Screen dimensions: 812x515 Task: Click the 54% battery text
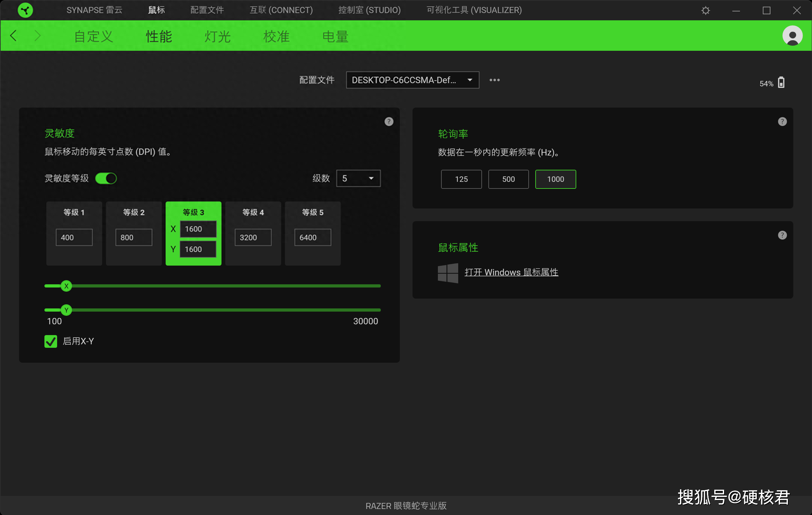pyautogui.click(x=766, y=84)
